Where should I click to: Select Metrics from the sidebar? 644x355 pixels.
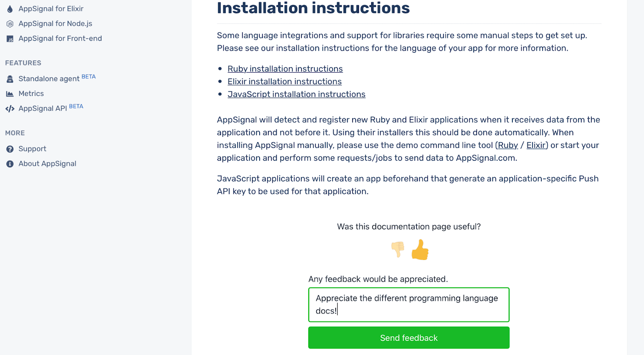[31, 93]
